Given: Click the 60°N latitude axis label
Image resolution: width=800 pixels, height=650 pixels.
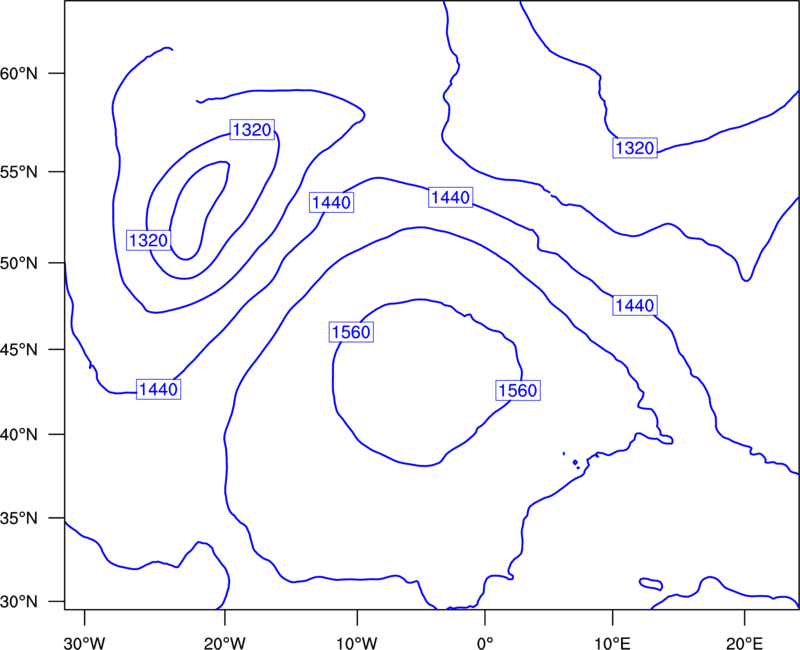Looking at the screenshot, I should 18,74.
